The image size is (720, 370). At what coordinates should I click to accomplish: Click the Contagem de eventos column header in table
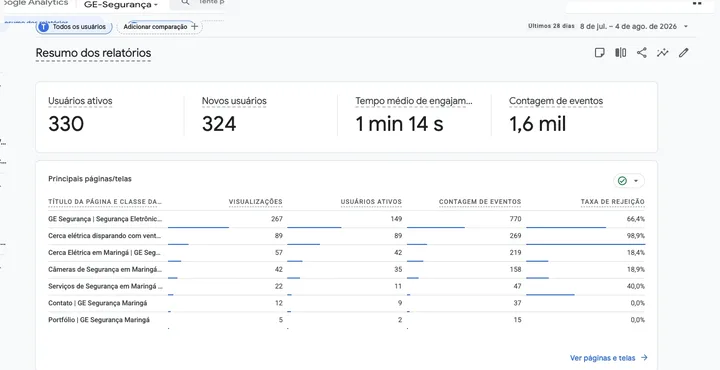480,202
